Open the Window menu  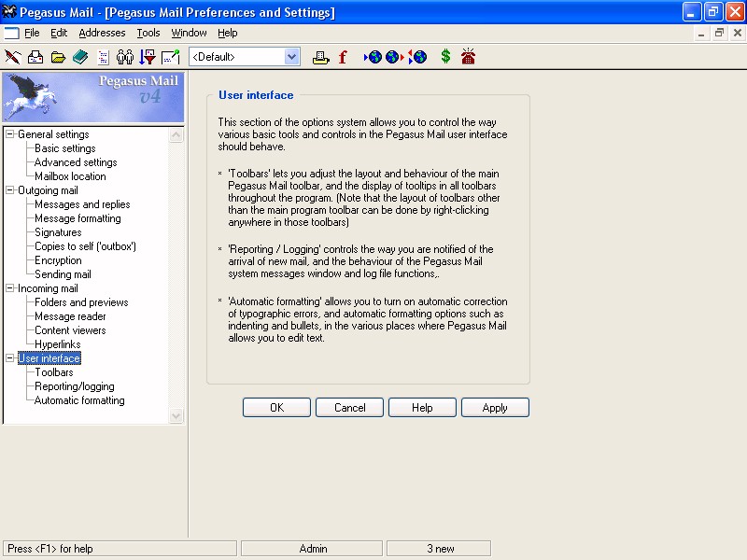pyautogui.click(x=190, y=33)
